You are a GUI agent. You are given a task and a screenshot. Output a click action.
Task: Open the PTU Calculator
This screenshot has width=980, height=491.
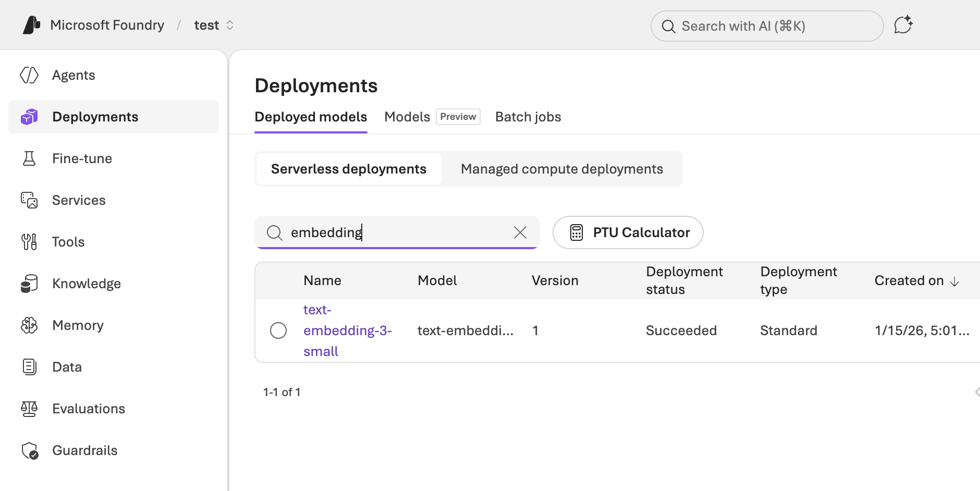coord(628,232)
